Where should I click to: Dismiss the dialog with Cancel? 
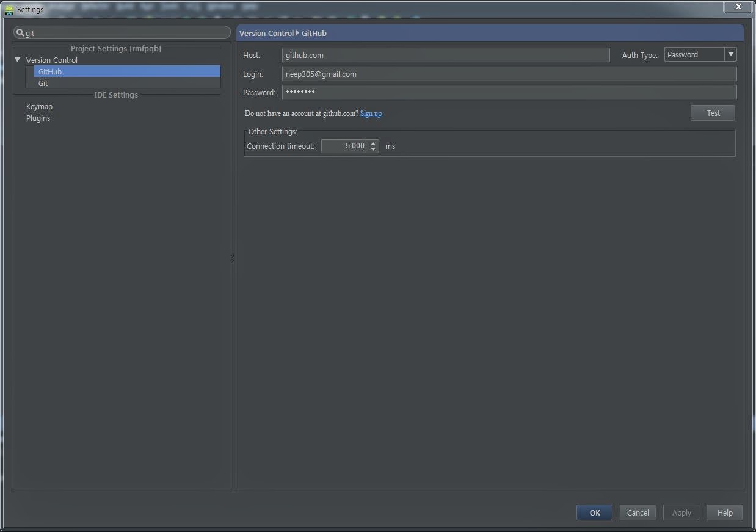coord(638,512)
